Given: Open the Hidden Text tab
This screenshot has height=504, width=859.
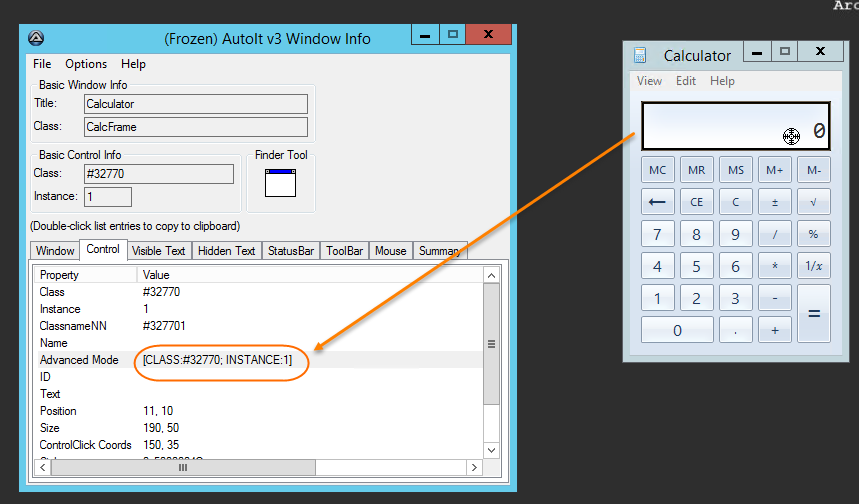Looking at the screenshot, I should click(227, 251).
